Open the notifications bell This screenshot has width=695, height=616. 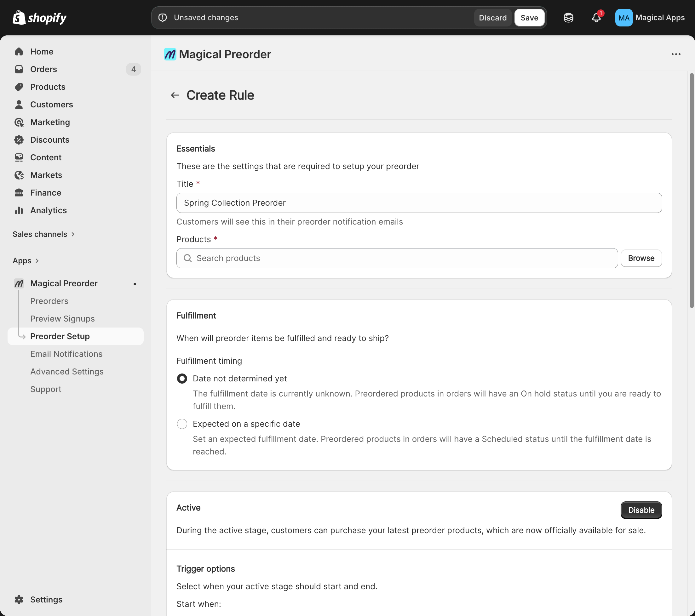click(596, 18)
